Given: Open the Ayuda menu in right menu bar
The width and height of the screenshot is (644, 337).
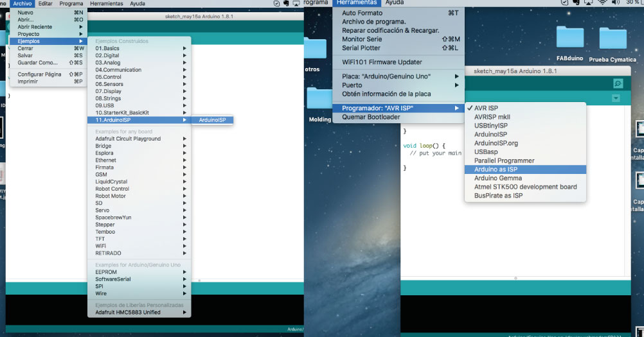Looking at the screenshot, I should (394, 3).
